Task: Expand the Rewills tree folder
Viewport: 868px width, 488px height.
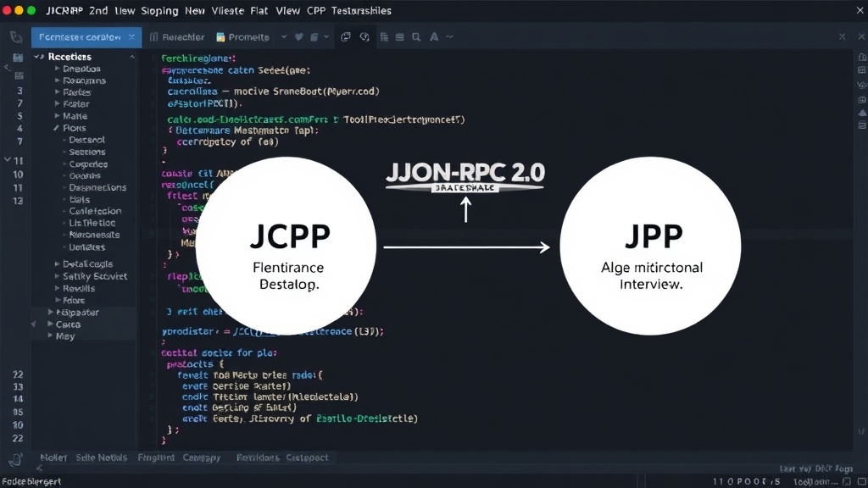Action: 57,288
